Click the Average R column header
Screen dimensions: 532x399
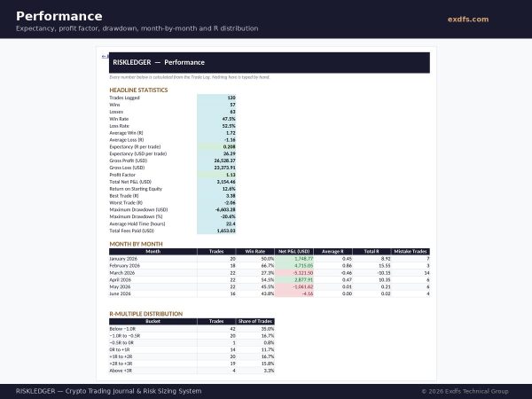click(x=332, y=252)
